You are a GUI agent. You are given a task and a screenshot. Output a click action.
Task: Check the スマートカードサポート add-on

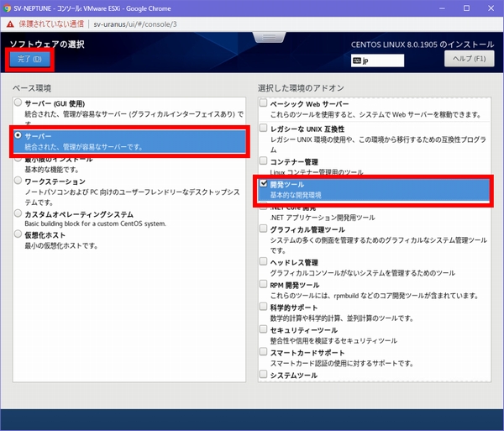pyautogui.click(x=263, y=351)
